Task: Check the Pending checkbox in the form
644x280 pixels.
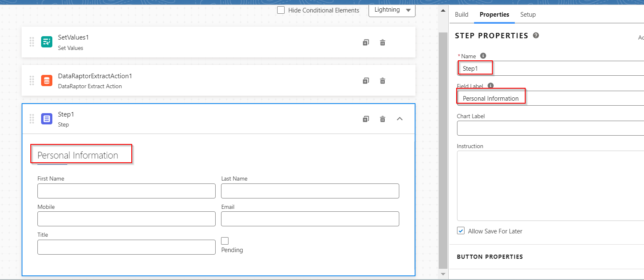Action: (x=225, y=240)
